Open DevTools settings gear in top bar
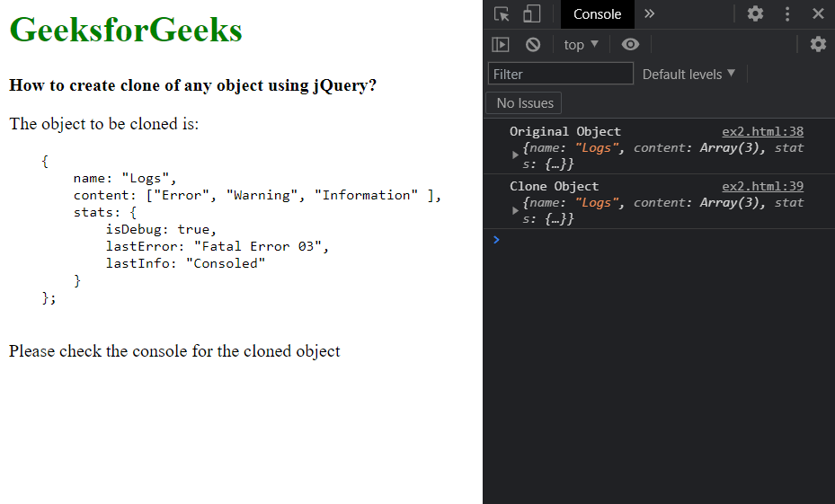835x504 pixels. [755, 13]
